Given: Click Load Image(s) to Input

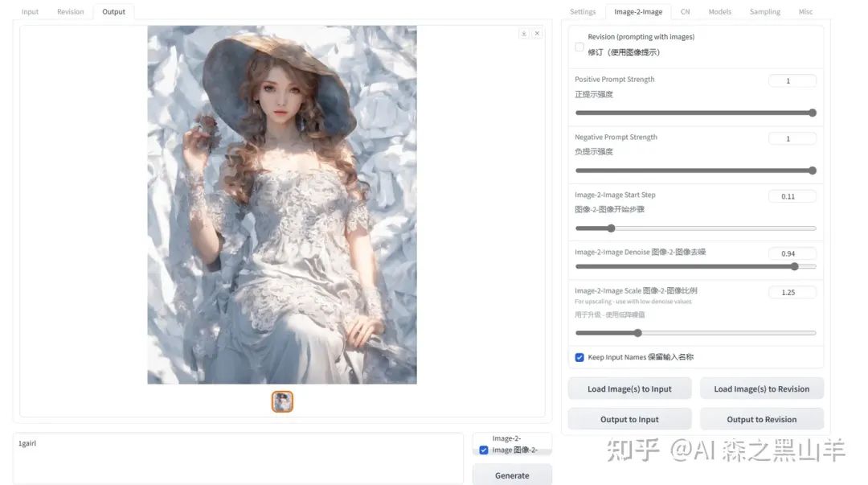Looking at the screenshot, I should click(629, 389).
